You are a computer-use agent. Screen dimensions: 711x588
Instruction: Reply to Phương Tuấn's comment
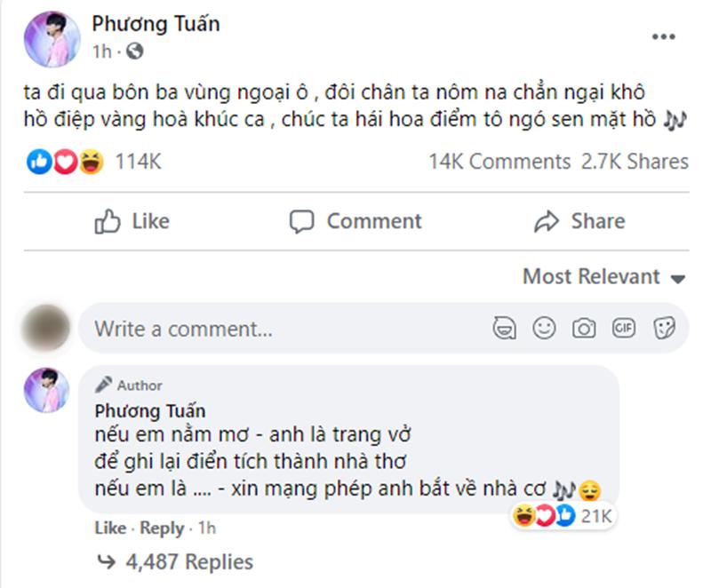(x=162, y=528)
